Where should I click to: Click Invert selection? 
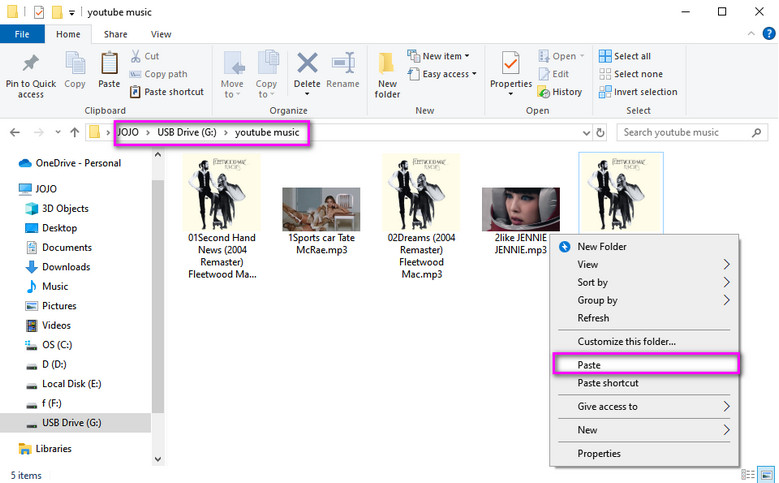click(638, 92)
